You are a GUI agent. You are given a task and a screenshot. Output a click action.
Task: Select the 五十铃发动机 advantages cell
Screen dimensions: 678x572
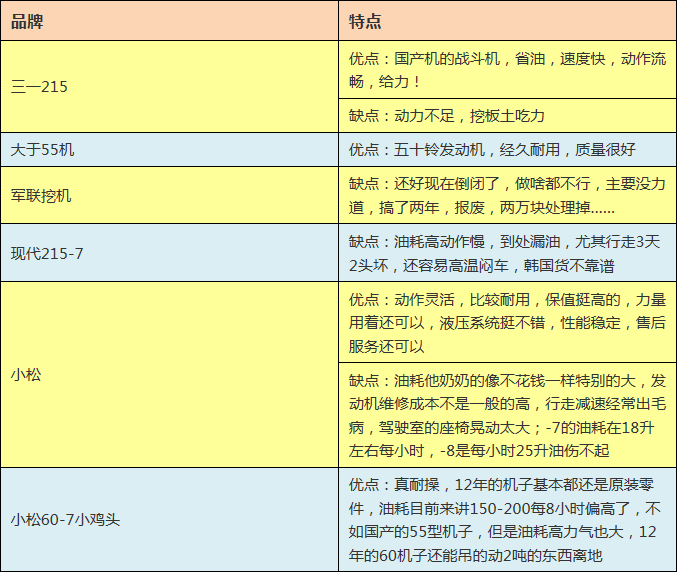[x=506, y=151]
